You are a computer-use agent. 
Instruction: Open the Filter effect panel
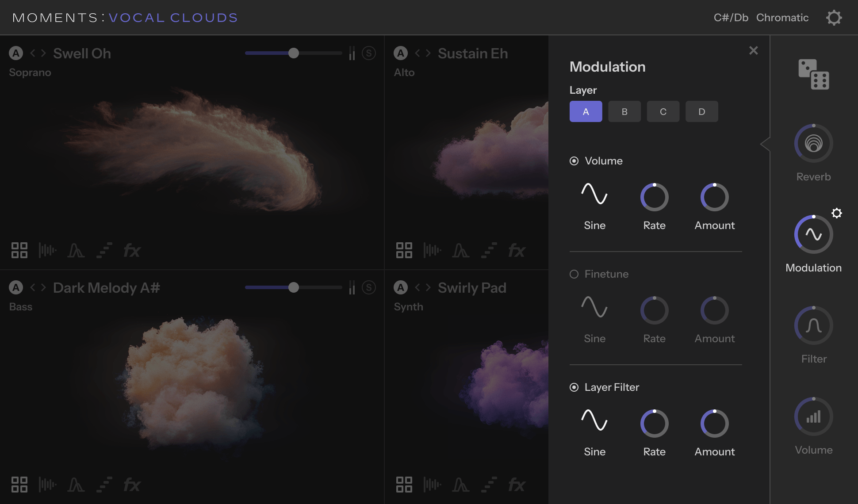813,325
